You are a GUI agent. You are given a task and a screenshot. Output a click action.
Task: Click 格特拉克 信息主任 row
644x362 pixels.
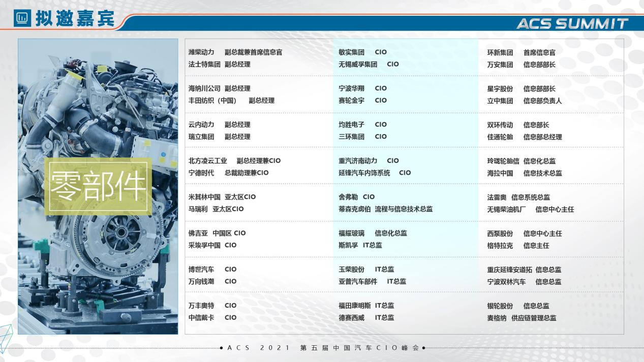(x=518, y=246)
